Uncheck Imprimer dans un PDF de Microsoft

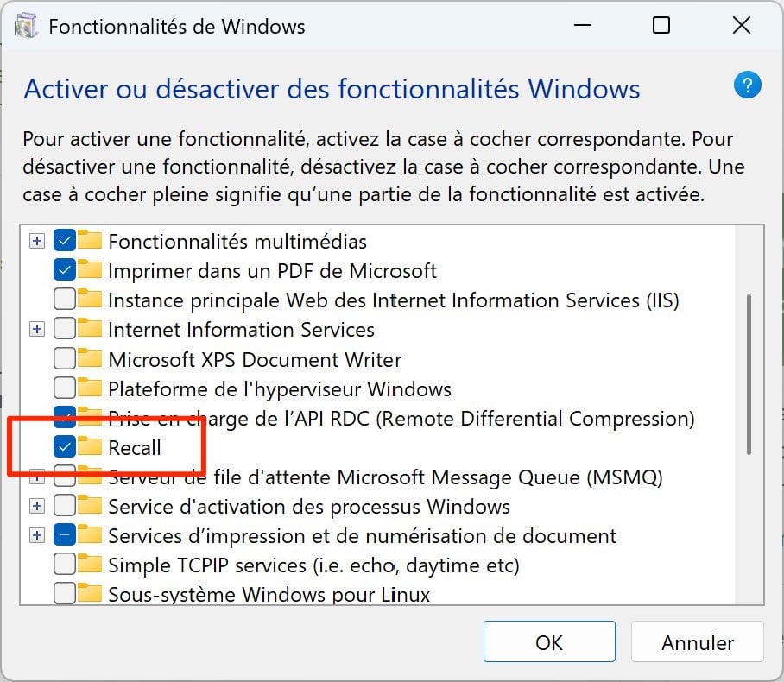pos(64,271)
